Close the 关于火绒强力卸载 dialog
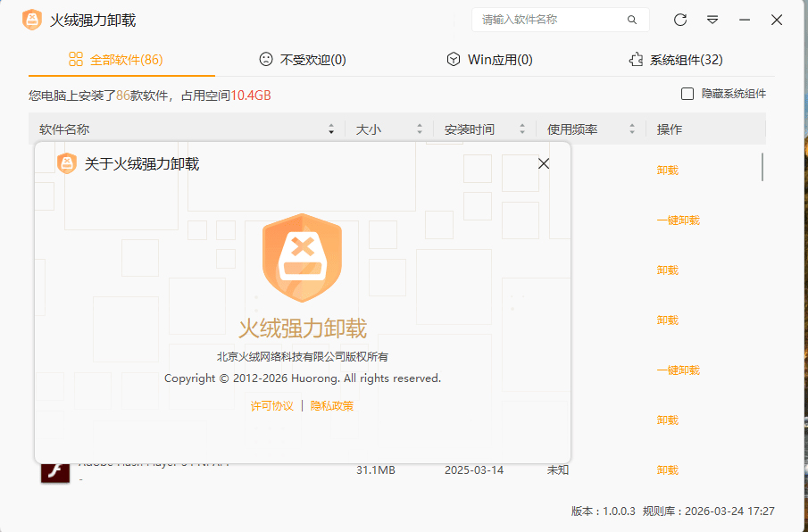This screenshot has width=808, height=532. tap(544, 163)
